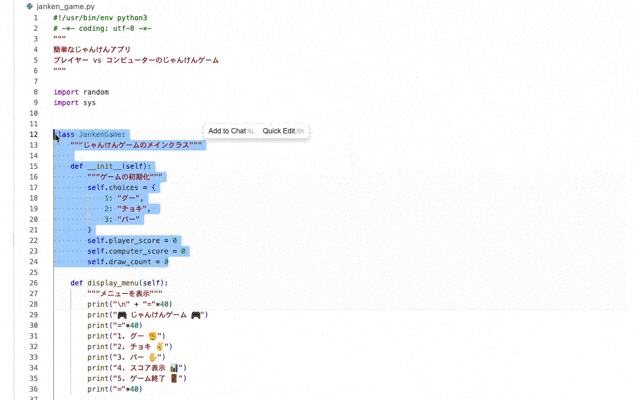
Task: Click the 'self.choices = {' line
Action: click(121, 187)
